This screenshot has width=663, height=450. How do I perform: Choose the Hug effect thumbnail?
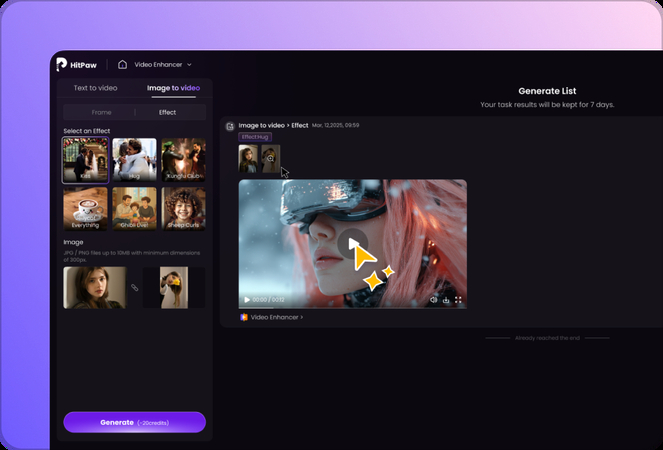134,160
